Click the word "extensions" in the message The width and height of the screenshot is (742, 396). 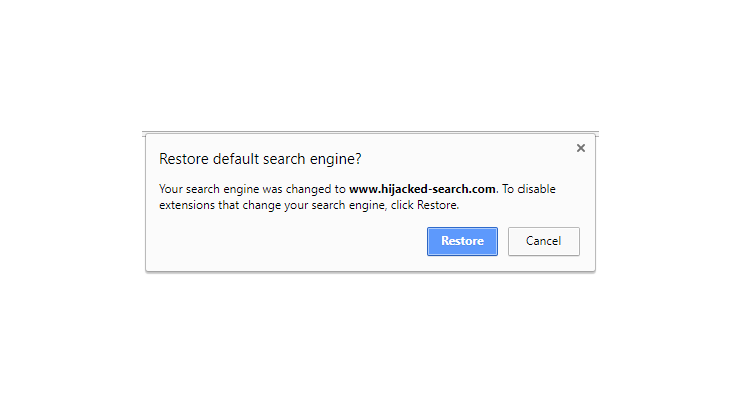(x=186, y=205)
